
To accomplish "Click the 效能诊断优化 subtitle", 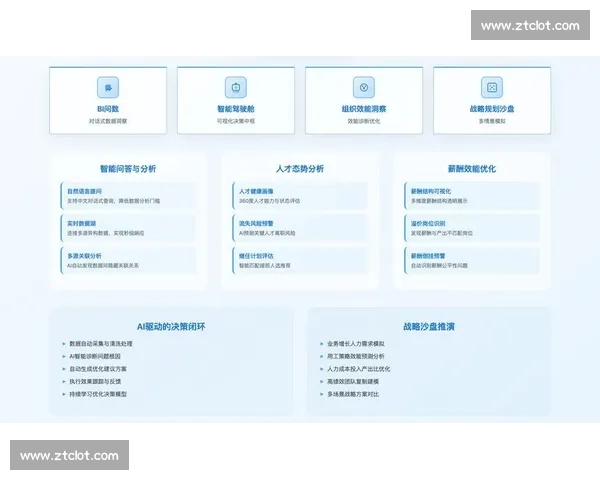I will click(x=364, y=121).
